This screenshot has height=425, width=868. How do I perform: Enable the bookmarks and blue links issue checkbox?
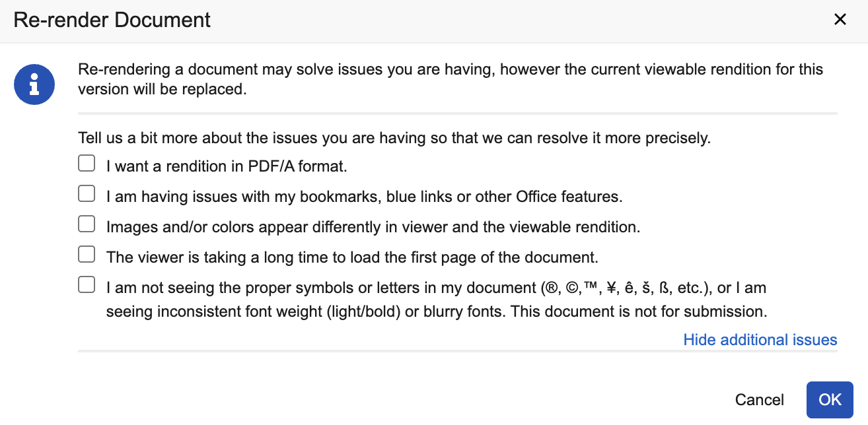pyautogui.click(x=87, y=193)
